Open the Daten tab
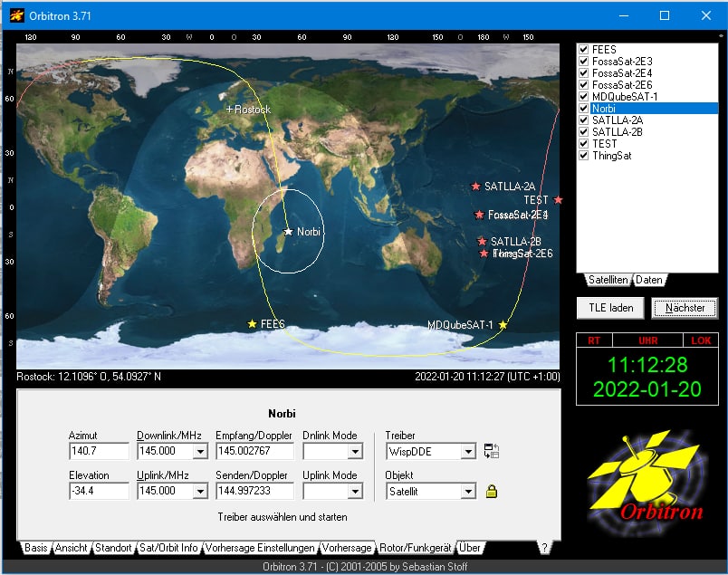The width and height of the screenshot is (728, 575). (x=648, y=280)
